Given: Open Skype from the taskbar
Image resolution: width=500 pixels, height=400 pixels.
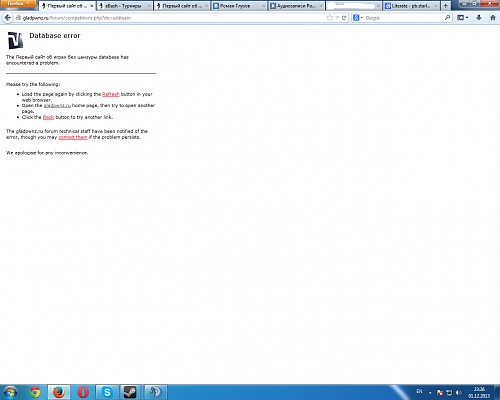Looking at the screenshot, I should 107,392.
